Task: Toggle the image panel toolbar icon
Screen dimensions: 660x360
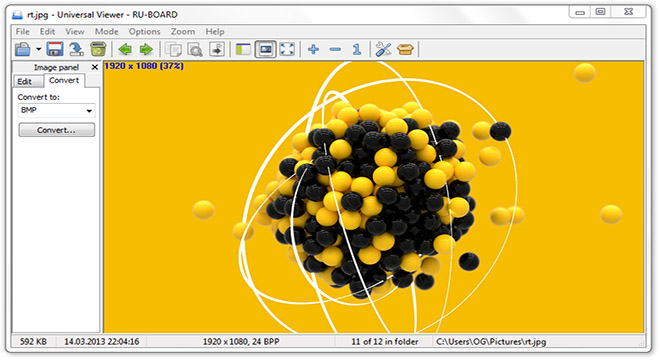Action: point(266,49)
